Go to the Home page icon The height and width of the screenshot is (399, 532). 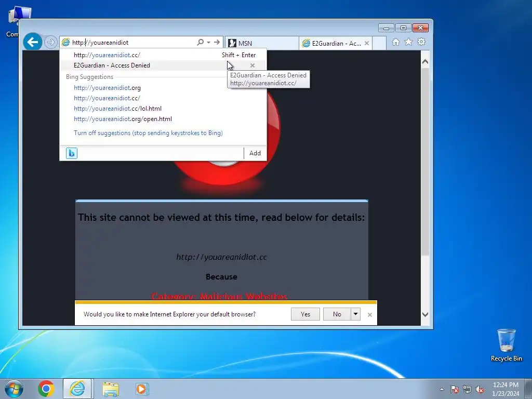395,42
